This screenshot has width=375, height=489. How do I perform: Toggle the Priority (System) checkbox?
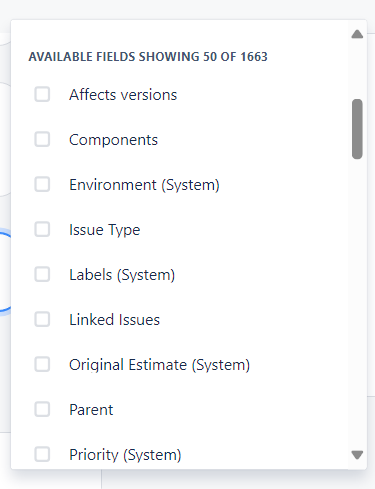pos(42,454)
